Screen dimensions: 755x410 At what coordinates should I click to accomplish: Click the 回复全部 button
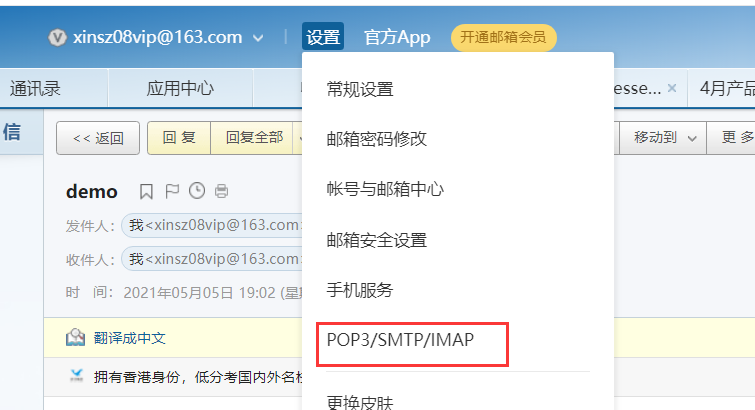(x=254, y=138)
